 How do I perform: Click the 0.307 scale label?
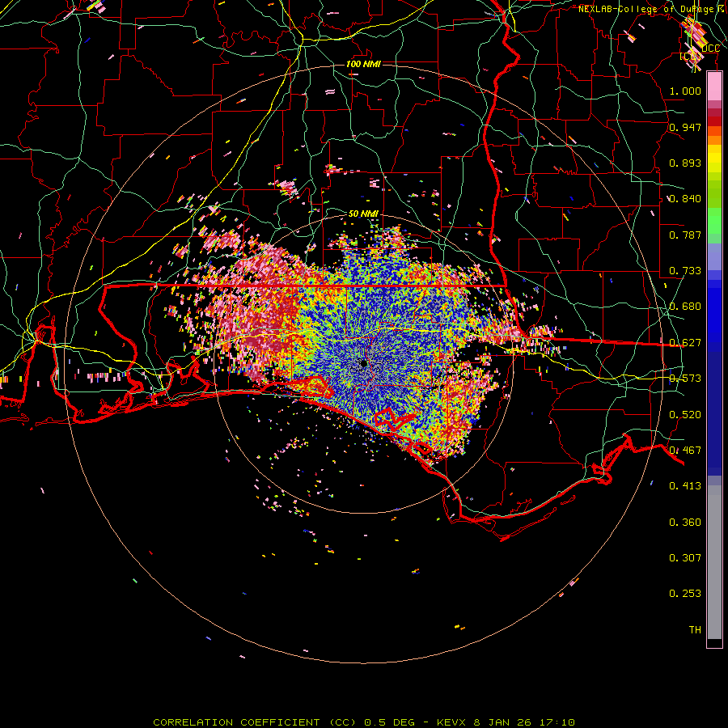tap(685, 558)
